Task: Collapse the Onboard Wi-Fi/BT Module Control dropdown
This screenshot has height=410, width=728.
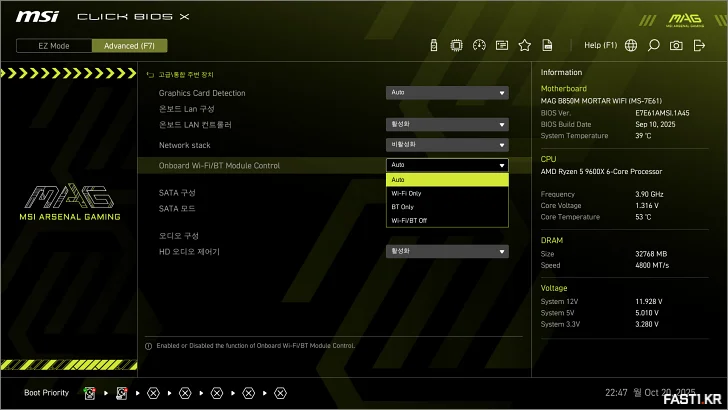Action: pos(447,165)
